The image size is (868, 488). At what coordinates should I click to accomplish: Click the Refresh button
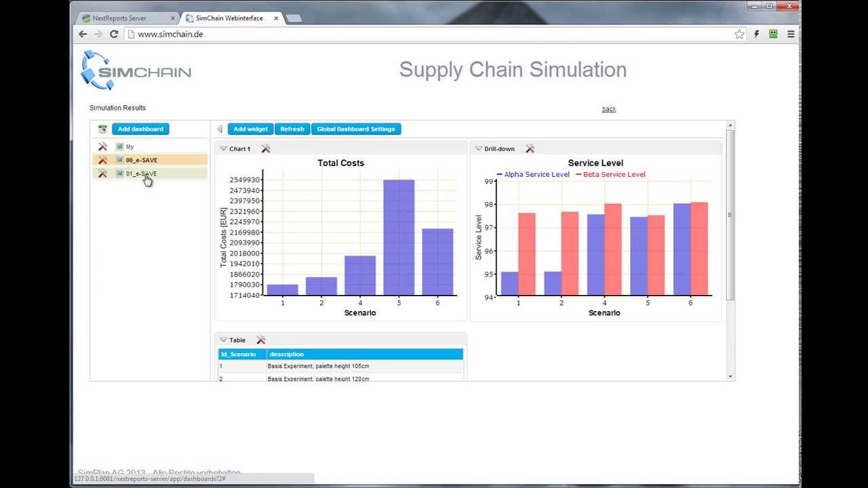[292, 129]
